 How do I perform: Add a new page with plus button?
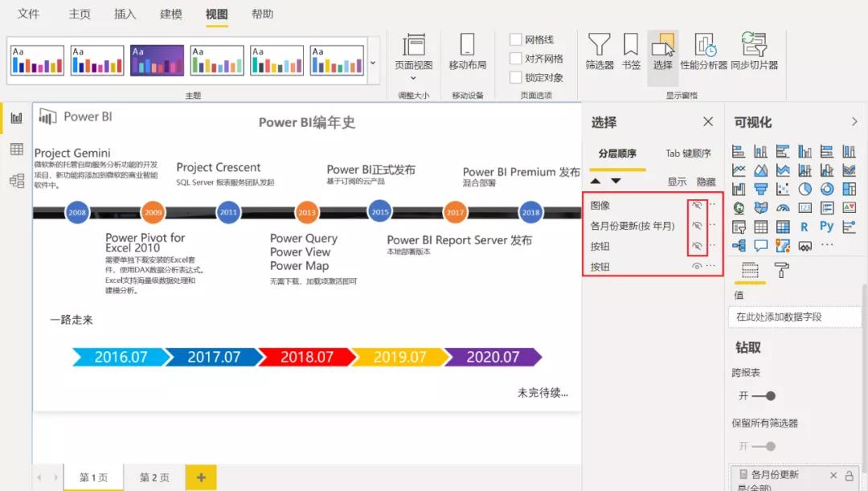click(x=201, y=477)
